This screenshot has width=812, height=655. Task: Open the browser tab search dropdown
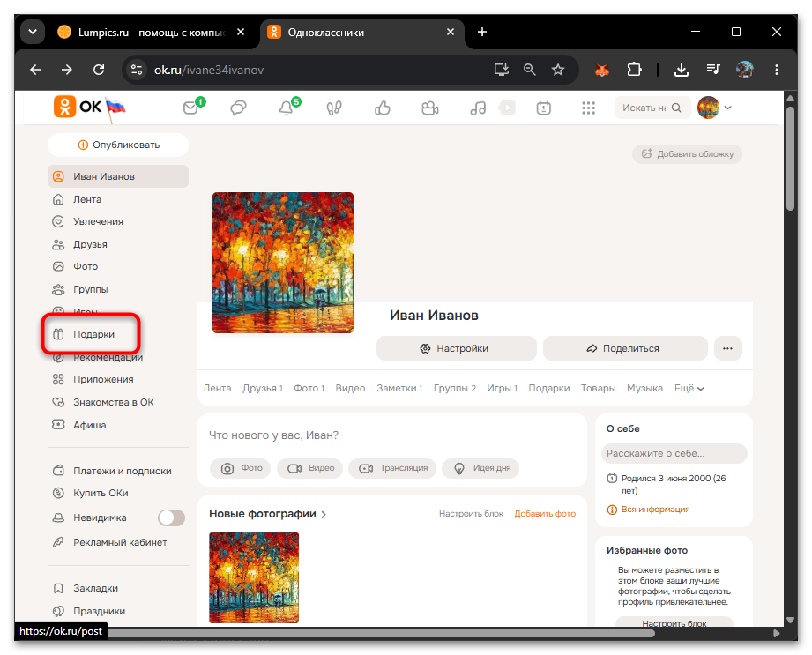[32, 32]
